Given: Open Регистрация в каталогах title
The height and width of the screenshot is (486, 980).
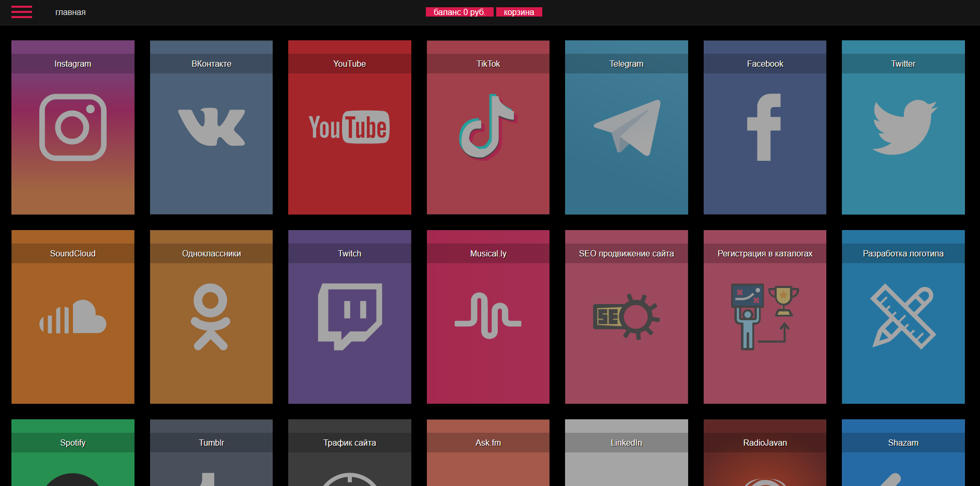Looking at the screenshot, I should pyautogui.click(x=765, y=253).
